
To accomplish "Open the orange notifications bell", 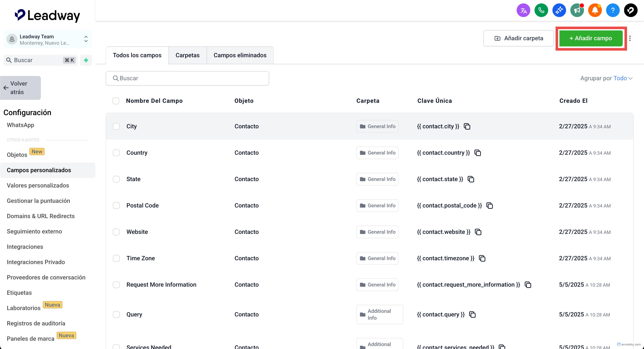I will pyautogui.click(x=595, y=10).
